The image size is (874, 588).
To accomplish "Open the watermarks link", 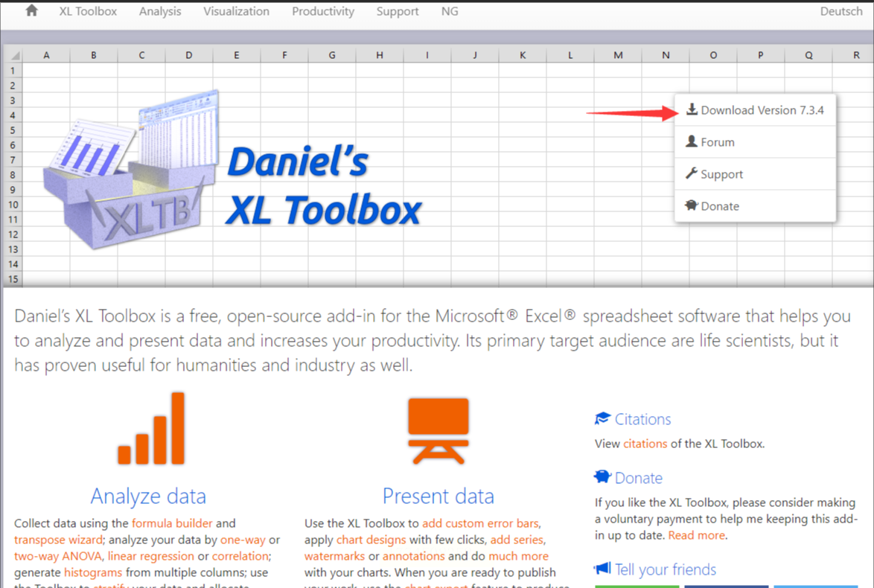I will point(334,556).
